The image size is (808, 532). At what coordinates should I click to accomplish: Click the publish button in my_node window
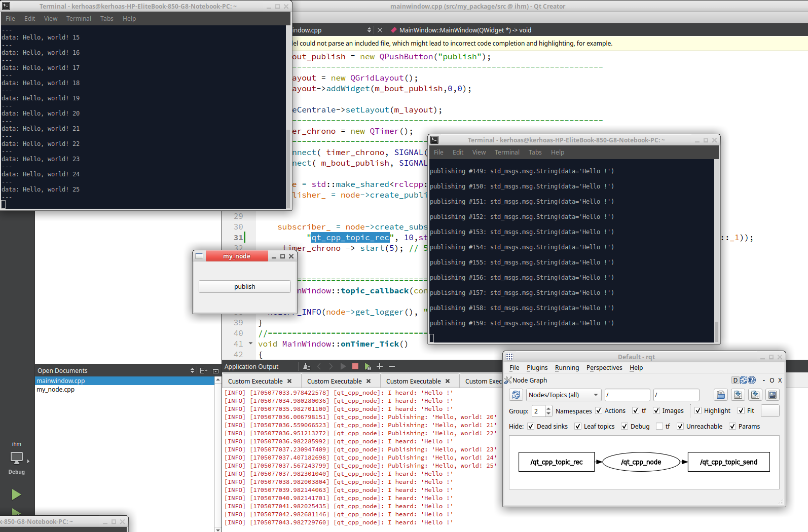pos(245,286)
